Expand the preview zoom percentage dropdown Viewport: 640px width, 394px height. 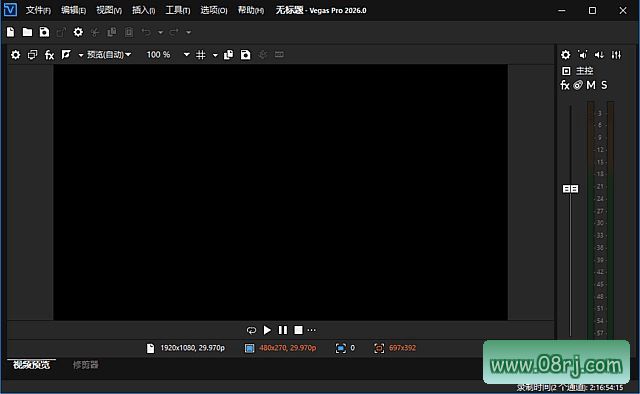[186, 55]
